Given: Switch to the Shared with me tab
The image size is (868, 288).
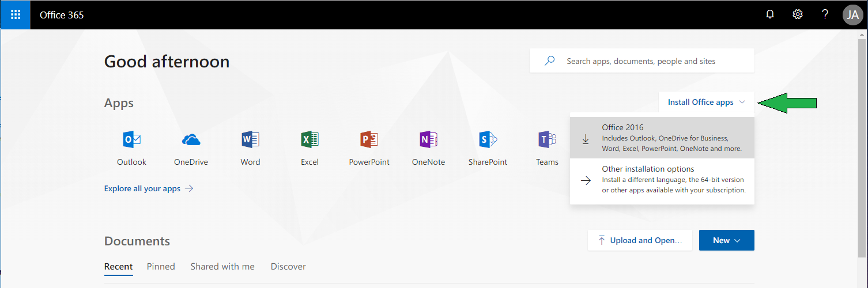Looking at the screenshot, I should point(222,266).
